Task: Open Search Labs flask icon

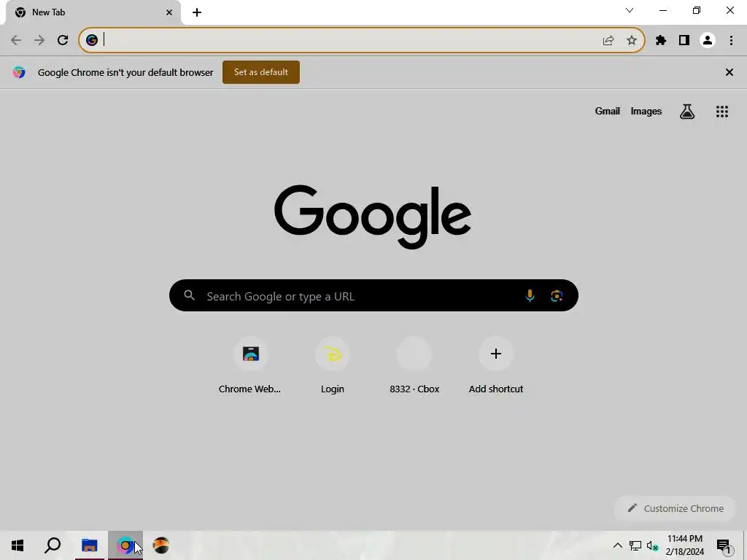Action: 687,112
